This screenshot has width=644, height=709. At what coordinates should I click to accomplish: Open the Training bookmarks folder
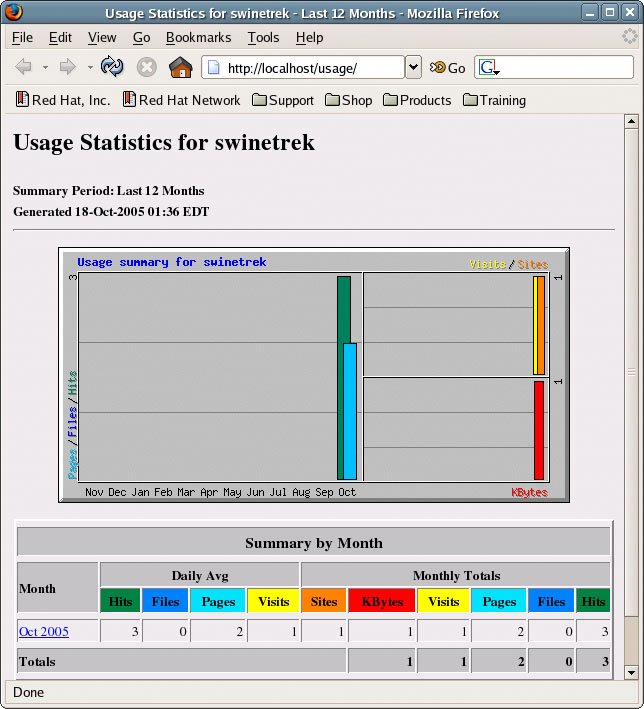[x=493, y=100]
